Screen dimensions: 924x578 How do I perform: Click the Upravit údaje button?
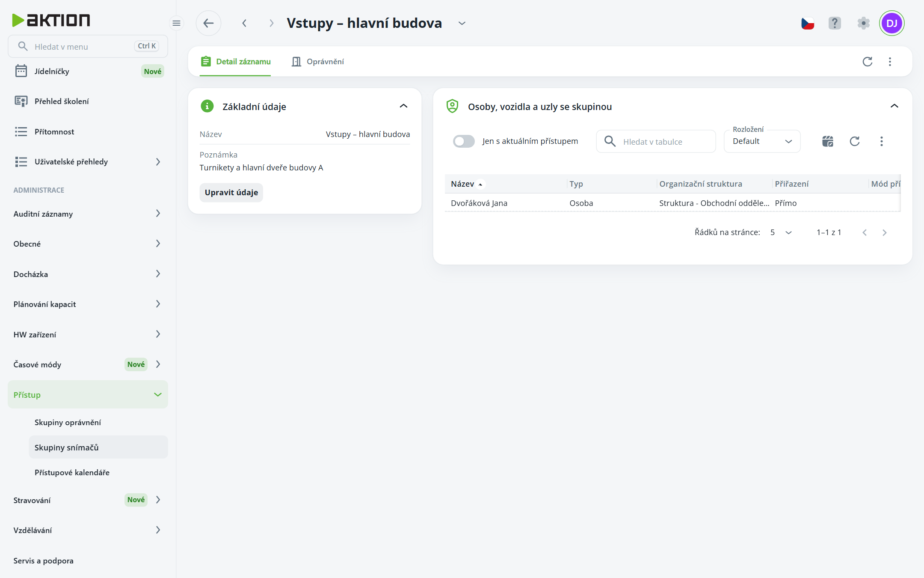click(231, 193)
